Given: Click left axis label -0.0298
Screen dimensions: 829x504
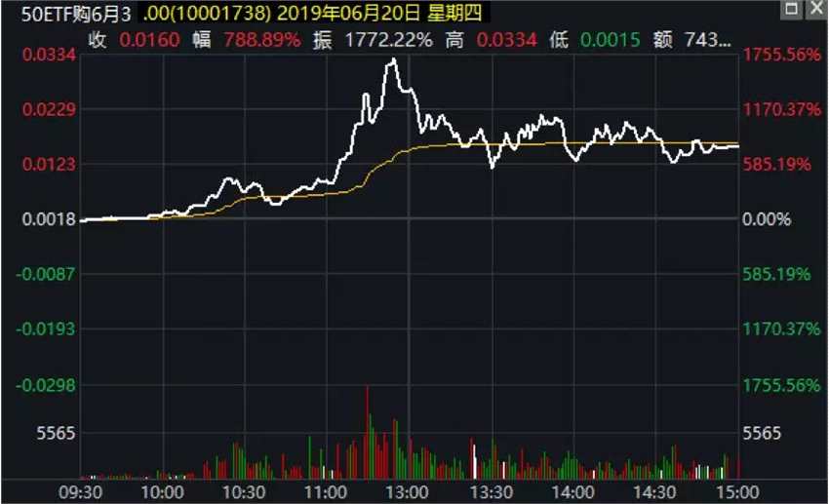Looking at the screenshot, I should [46, 385].
